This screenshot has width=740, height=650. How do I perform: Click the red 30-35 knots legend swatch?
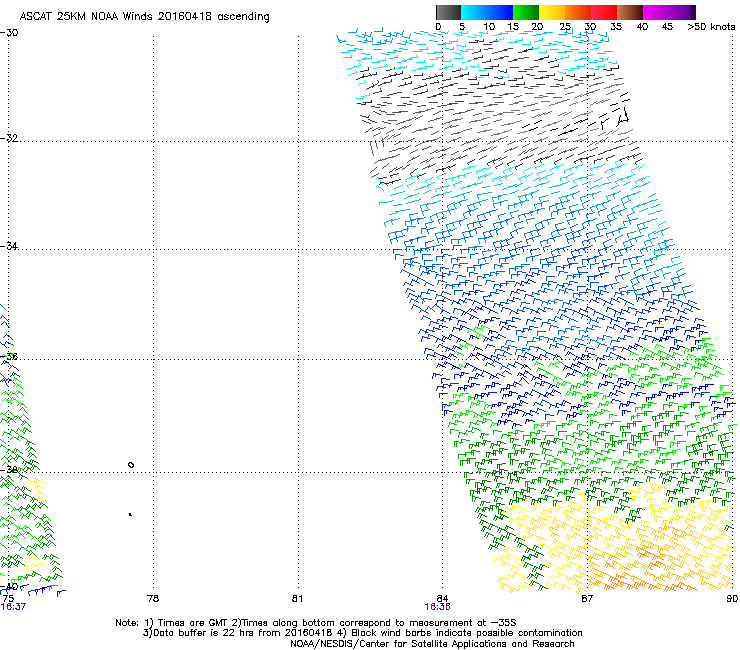click(x=604, y=12)
